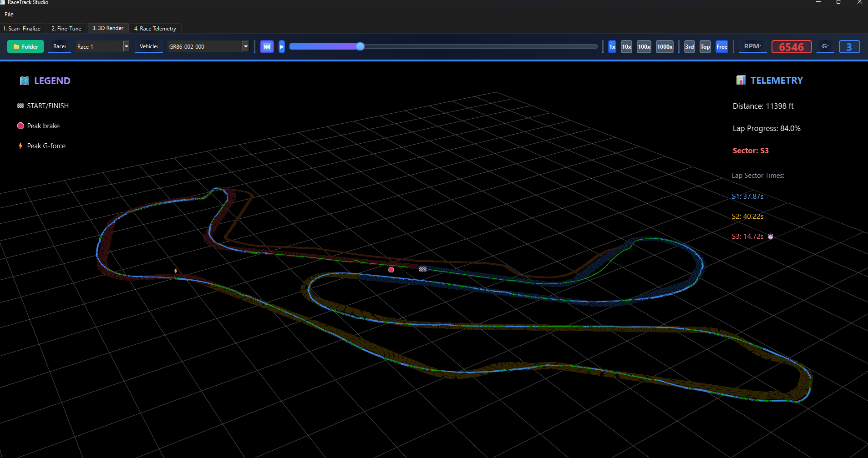Click the TELEMETRY heading
The image size is (868, 458).
(777, 80)
